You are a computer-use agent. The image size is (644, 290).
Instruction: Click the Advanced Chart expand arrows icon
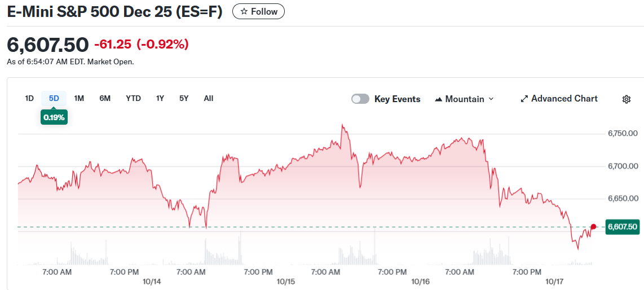click(524, 99)
